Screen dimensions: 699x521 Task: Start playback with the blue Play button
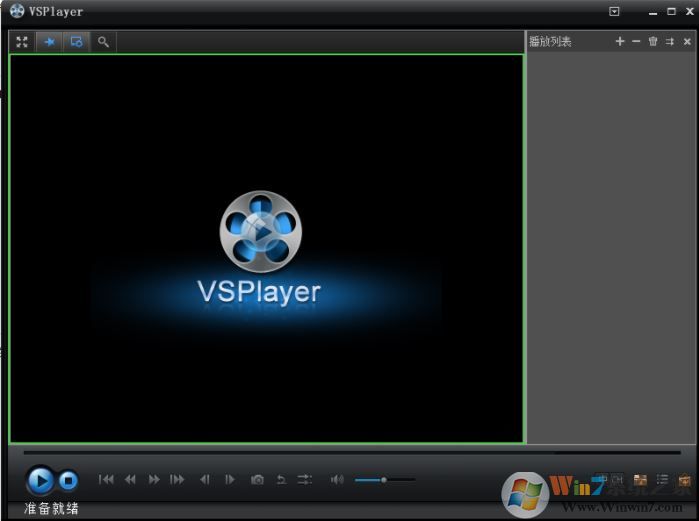point(41,481)
